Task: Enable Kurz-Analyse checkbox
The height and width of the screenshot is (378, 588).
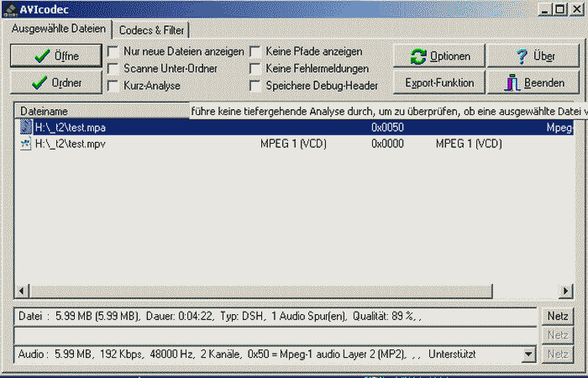Action: (x=113, y=85)
